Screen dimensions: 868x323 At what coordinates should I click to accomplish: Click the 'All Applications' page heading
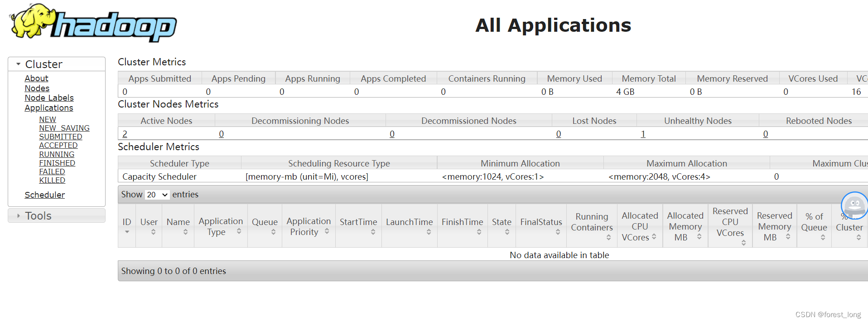[553, 25]
